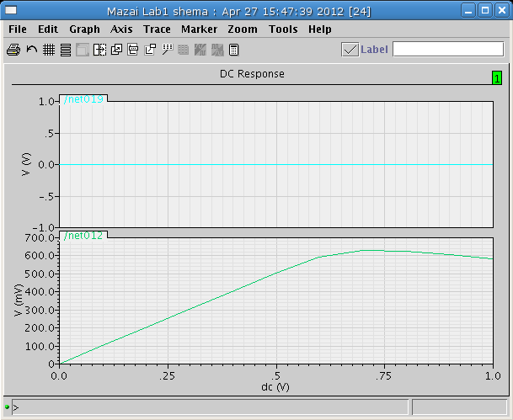Open the Calculator icon
513x420 pixels.
(233, 50)
